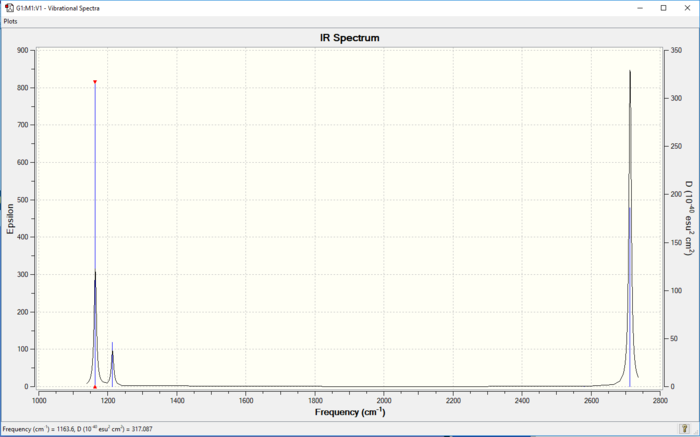The image size is (700, 437).
Task: Click the Frequency (cm-1) axis label
Action: [350, 412]
